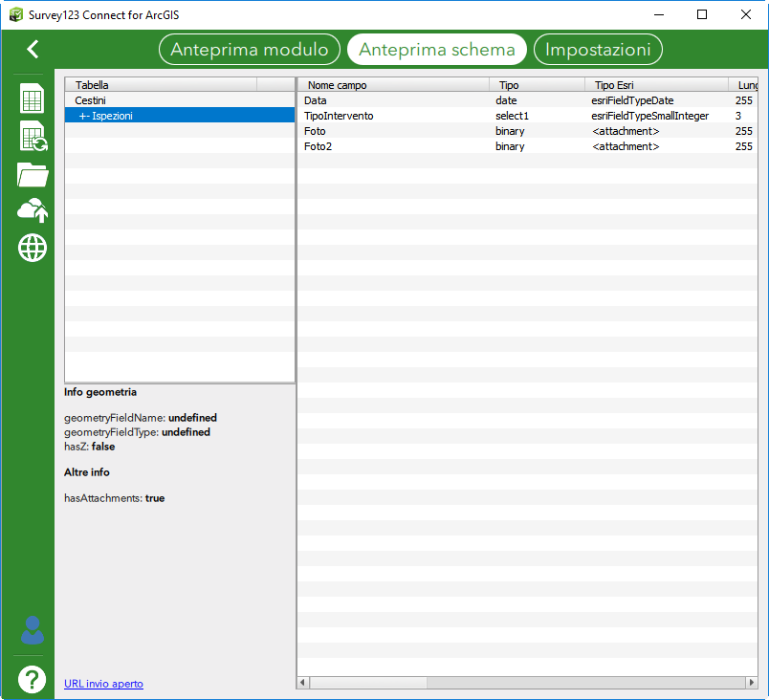Screen dimensions: 769x700
Task: Select the Cestini table row
Action: coord(180,100)
